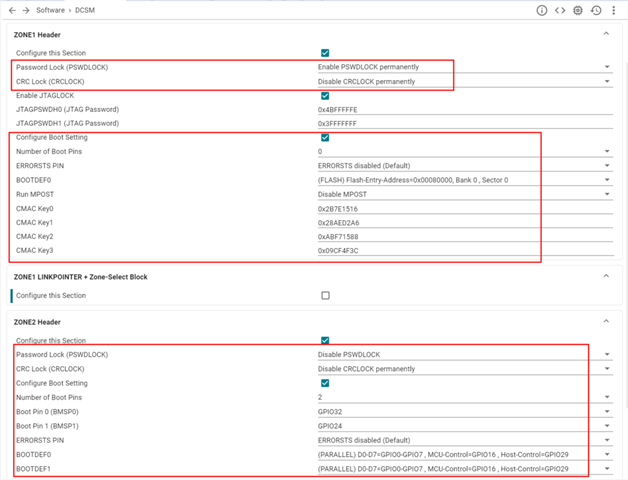This screenshot has width=628, height=480.
Task: Uncheck ZONE1 Configure this Section checkbox
Action: (325, 52)
